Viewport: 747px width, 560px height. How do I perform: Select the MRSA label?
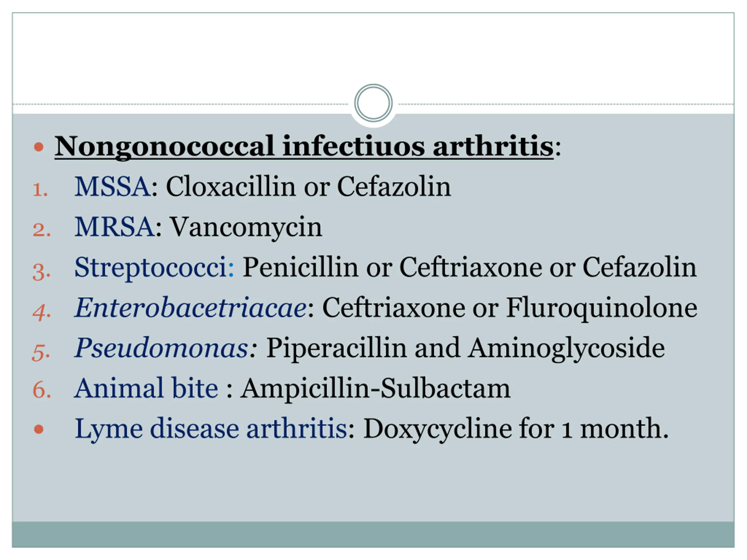click(x=114, y=227)
